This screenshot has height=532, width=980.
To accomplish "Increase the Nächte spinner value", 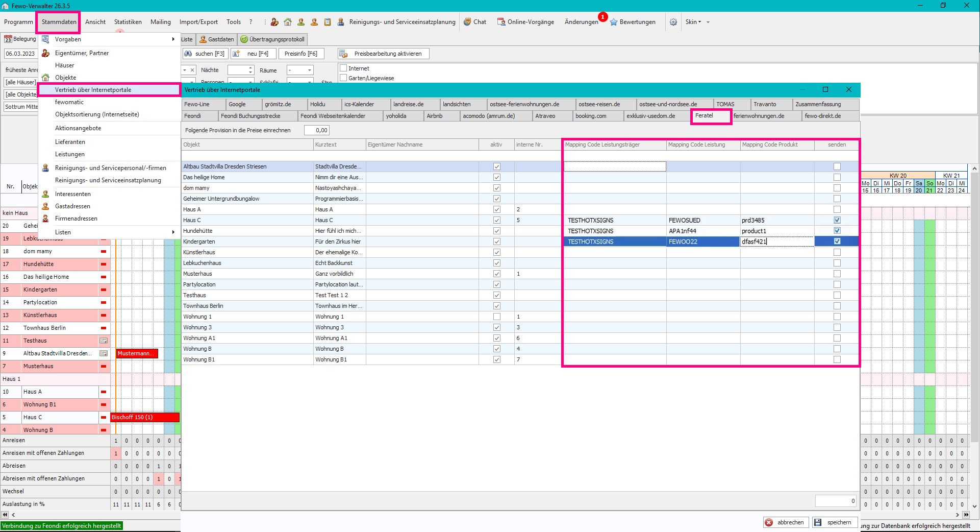I will point(250,68).
